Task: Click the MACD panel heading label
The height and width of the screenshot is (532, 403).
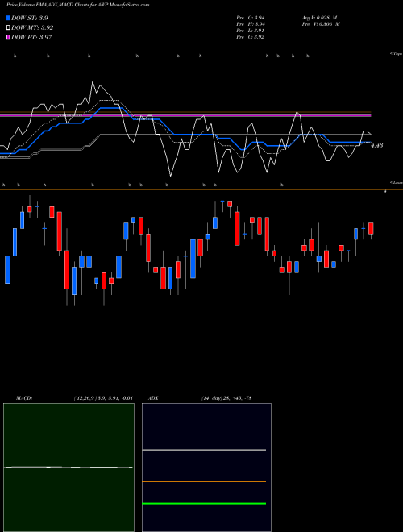Action: (x=24, y=397)
